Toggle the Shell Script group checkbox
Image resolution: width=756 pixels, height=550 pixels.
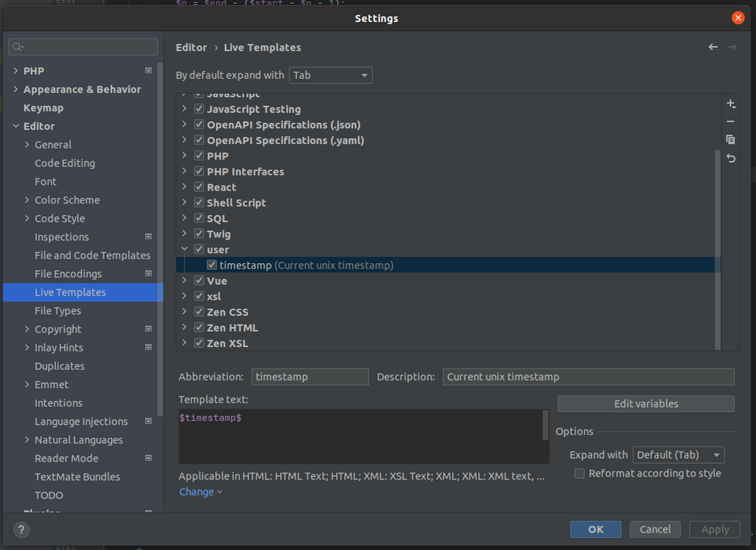pyautogui.click(x=199, y=202)
